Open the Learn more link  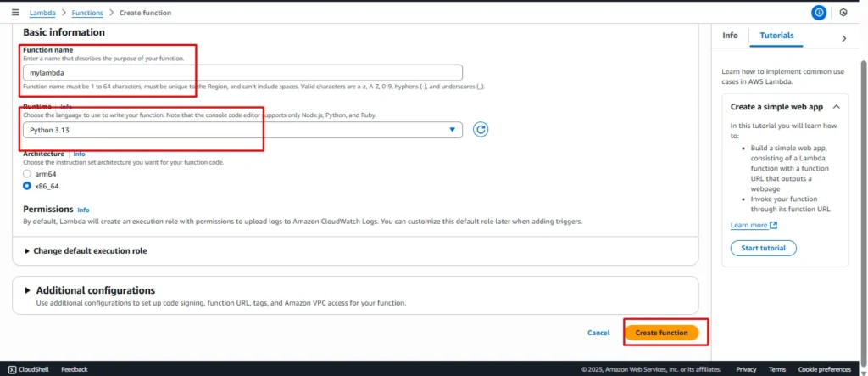(x=749, y=225)
